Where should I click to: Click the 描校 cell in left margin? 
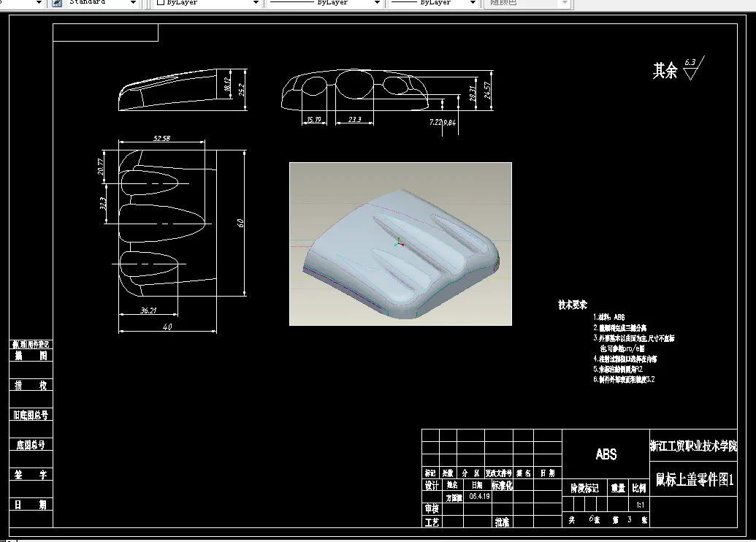tap(31, 385)
